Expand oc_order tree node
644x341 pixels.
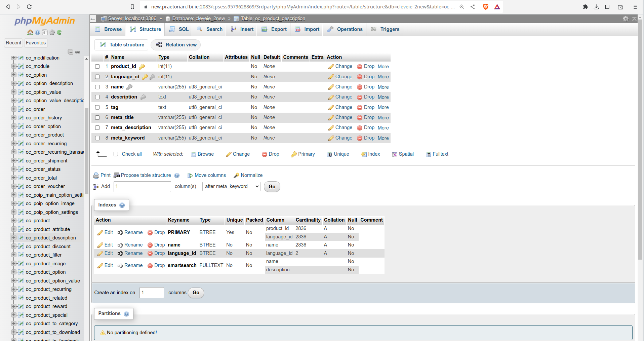pyautogui.click(x=13, y=109)
